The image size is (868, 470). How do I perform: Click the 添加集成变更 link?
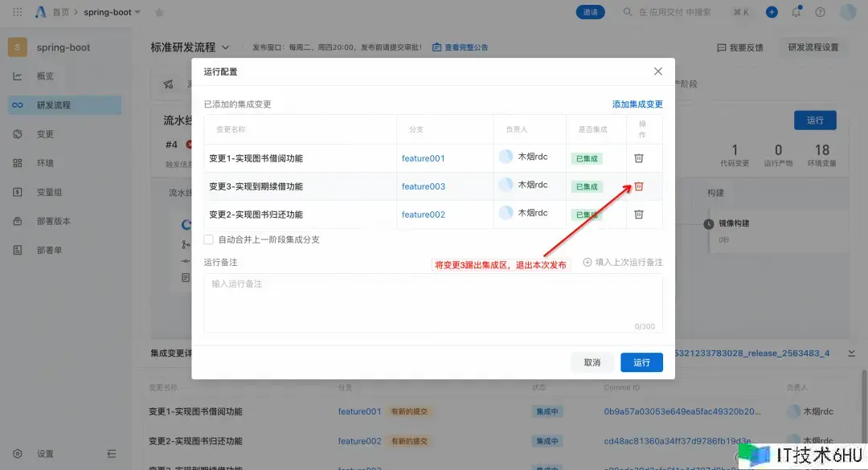[x=637, y=104]
